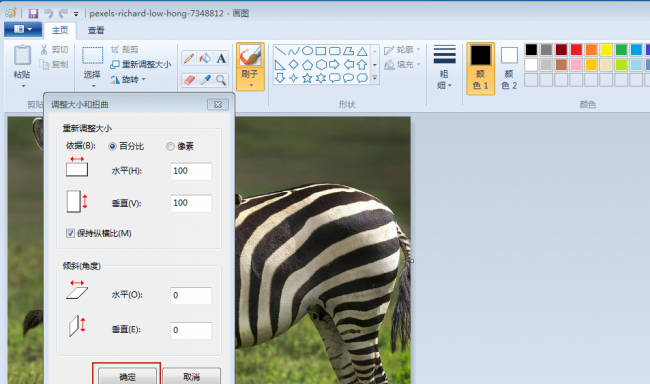Expand the Brushes dropdown arrow

tap(251, 85)
